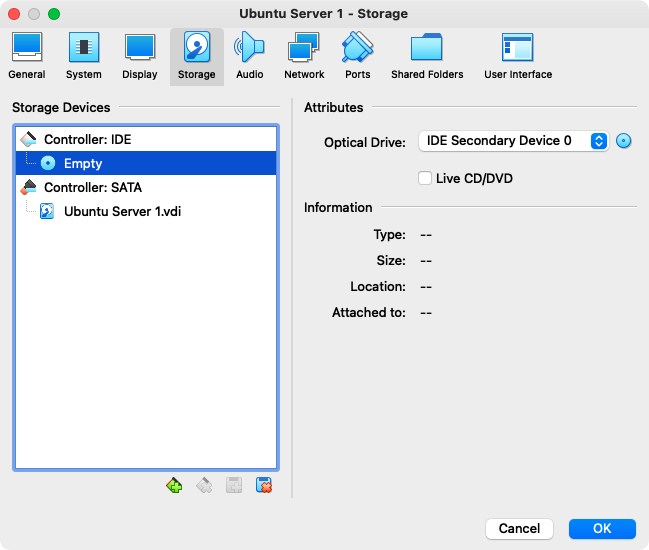The width and height of the screenshot is (649, 550).
Task: Select Controller: IDE in storage tree
Action: [x=87, y=140]
